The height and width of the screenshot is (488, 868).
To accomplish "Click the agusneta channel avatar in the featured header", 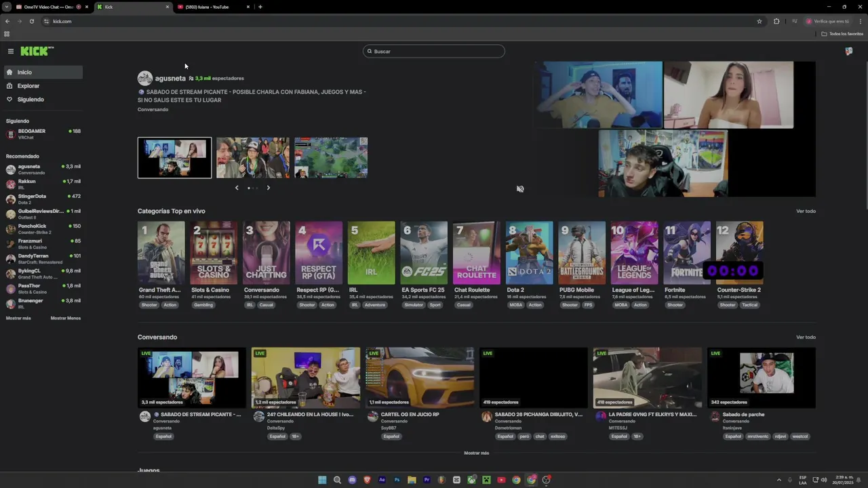I will pyautogui.click(x=144, y=78).
